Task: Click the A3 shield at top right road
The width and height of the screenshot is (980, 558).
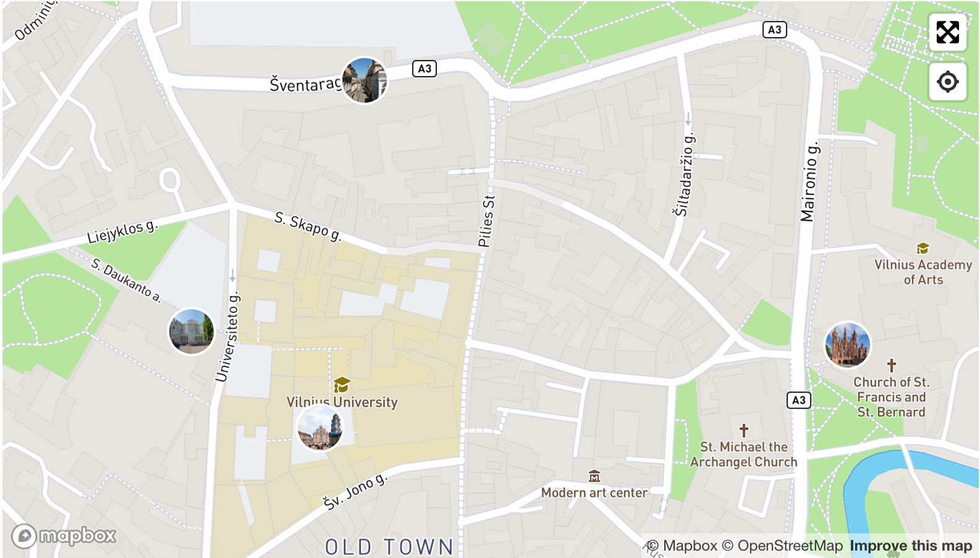Action: pos(774,30)
